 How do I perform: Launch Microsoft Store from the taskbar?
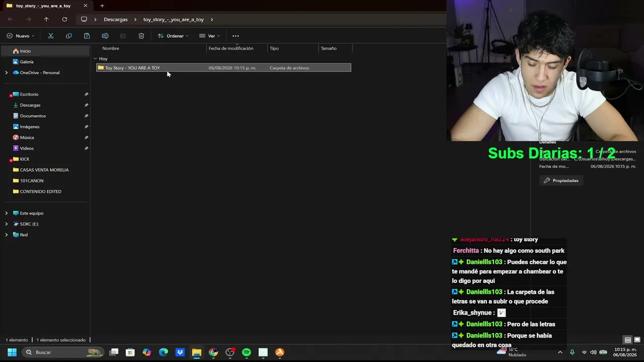click(130, 352)
